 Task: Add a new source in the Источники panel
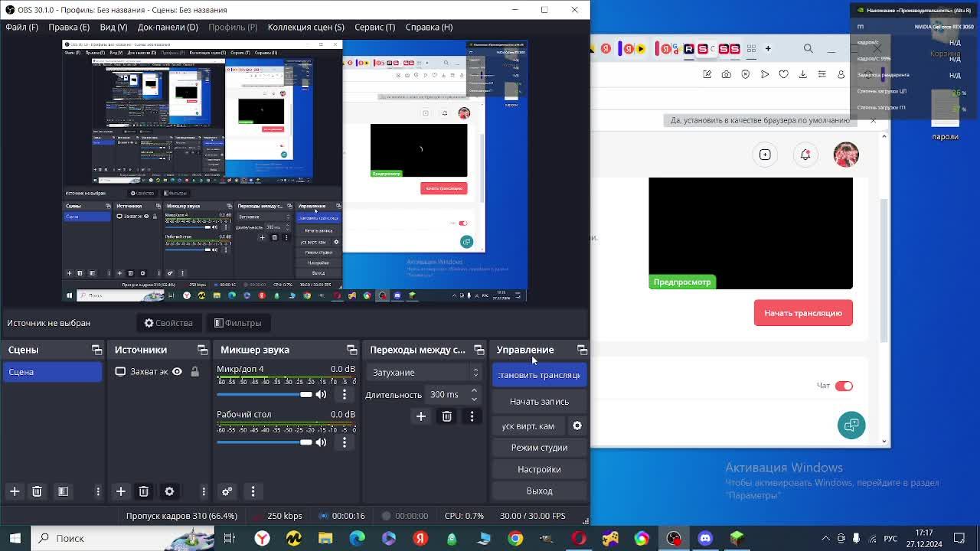[120, 491]
